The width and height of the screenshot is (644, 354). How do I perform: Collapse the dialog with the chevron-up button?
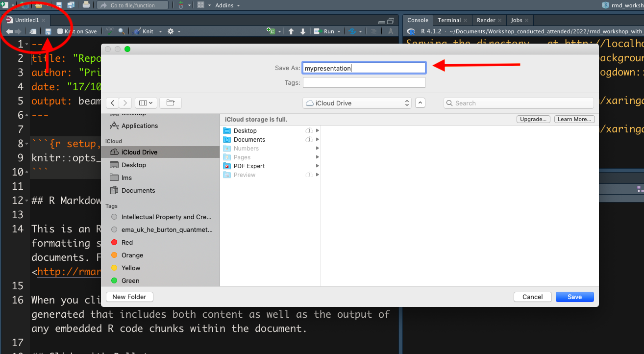420,103
